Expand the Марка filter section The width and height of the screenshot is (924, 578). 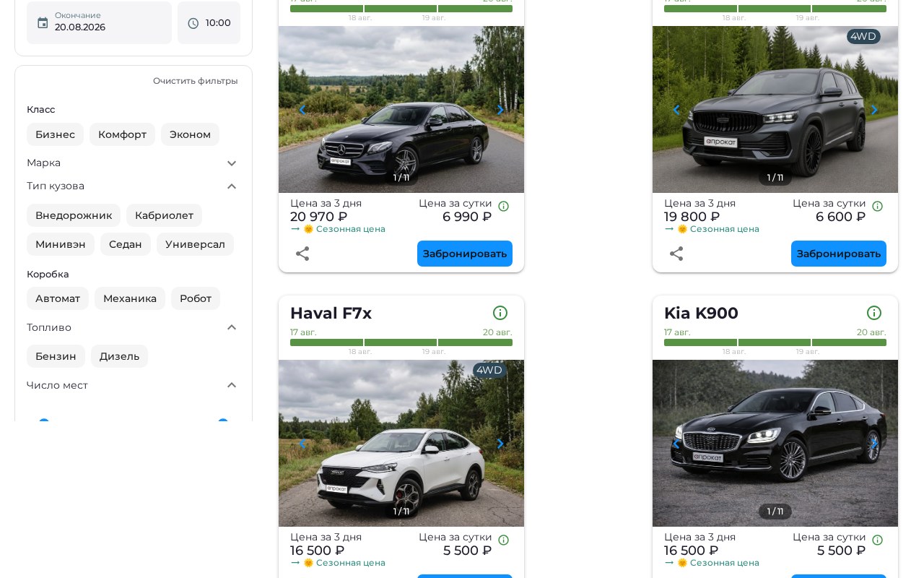[x=134, y=163]
